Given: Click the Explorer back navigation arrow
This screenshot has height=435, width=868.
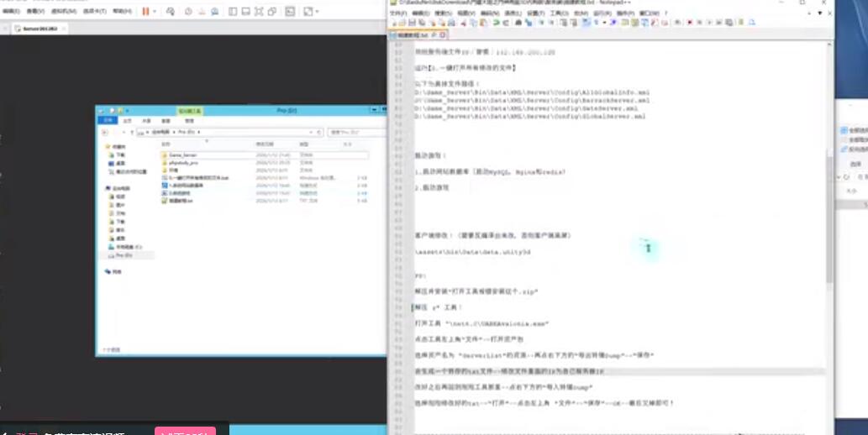Looking at the screenshot, I should [x=105, y=133].
